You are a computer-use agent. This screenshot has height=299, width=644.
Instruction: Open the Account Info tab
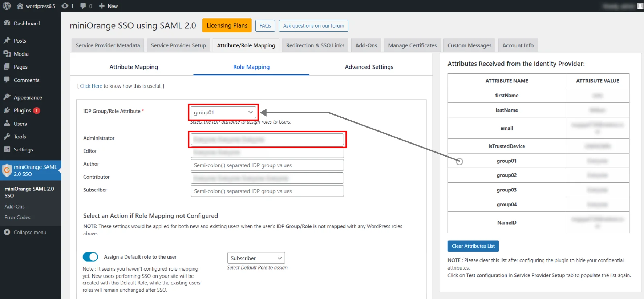click(518, 45)
